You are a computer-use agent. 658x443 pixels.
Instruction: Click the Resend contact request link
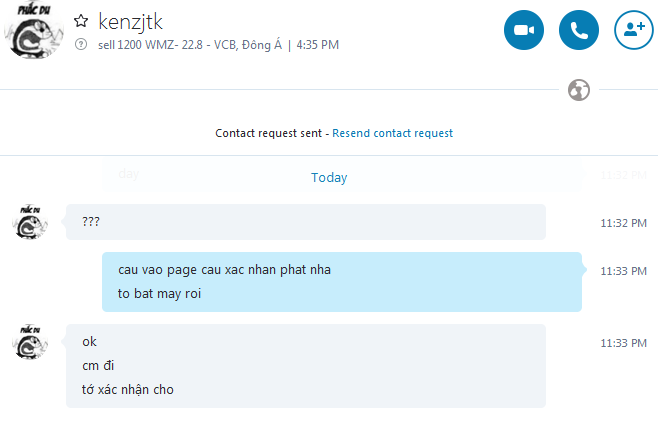point(392,133)
